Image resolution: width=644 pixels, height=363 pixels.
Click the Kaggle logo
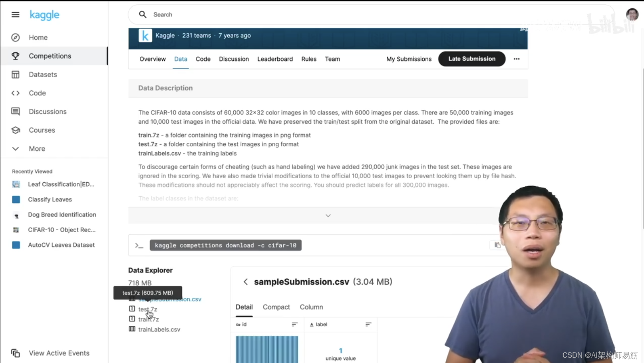[44, 15]
